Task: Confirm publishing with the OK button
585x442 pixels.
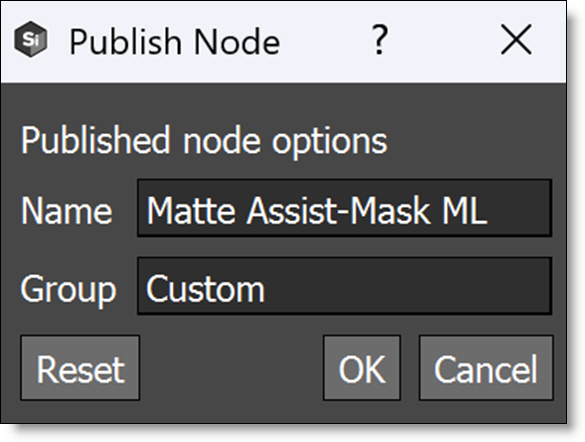Action: (362, 368)
